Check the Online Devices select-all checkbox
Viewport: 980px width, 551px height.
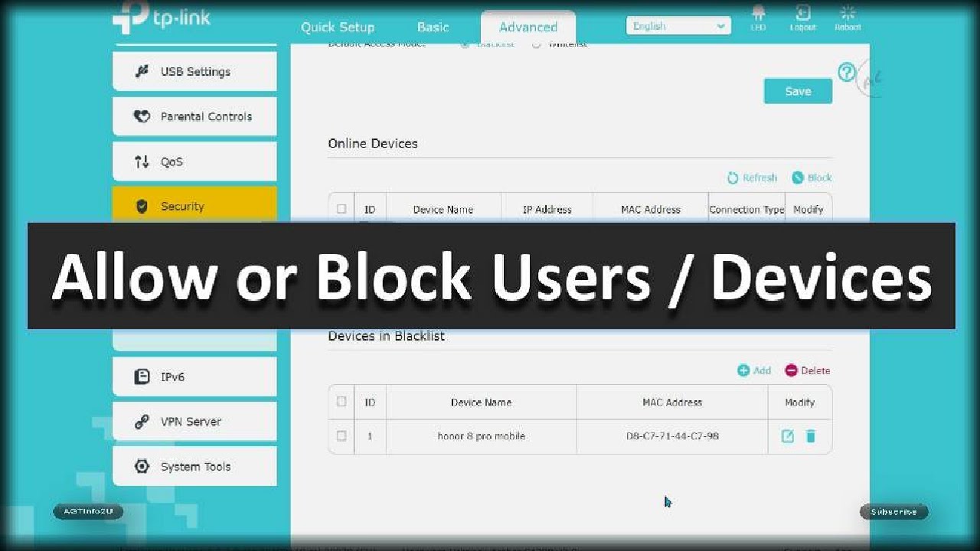pyautogui.click(x=341, y=209)
